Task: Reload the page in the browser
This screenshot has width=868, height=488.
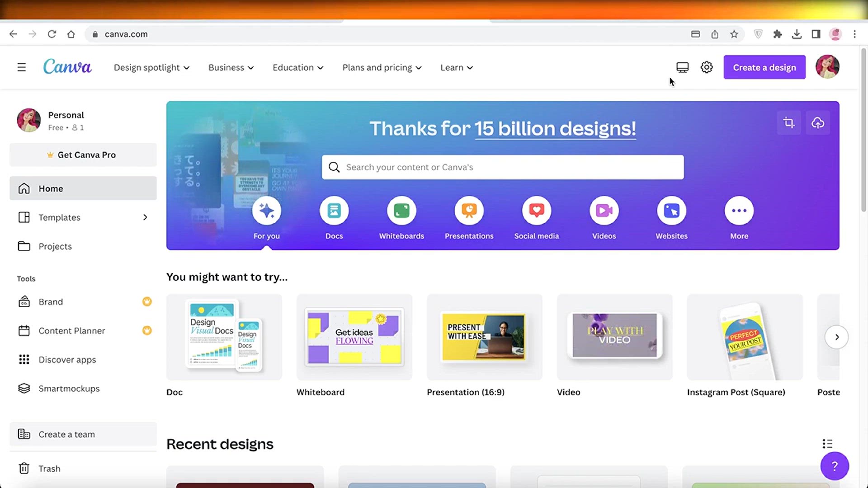Action: point(52,34)
